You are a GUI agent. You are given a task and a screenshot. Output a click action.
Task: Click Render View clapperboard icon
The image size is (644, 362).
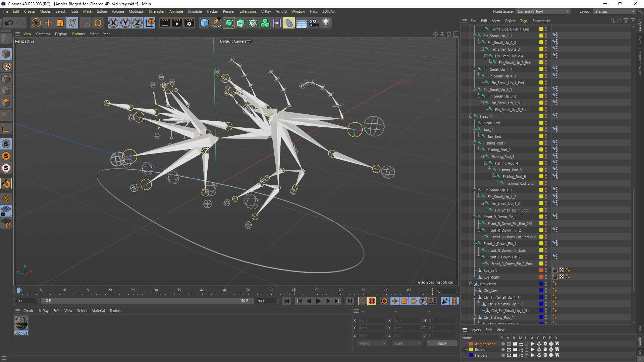coord(165,23)
